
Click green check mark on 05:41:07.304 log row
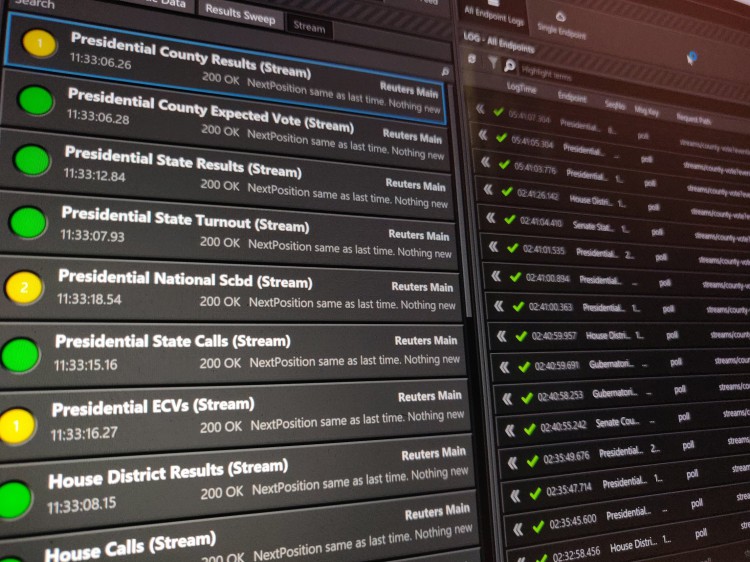point(498,111)
